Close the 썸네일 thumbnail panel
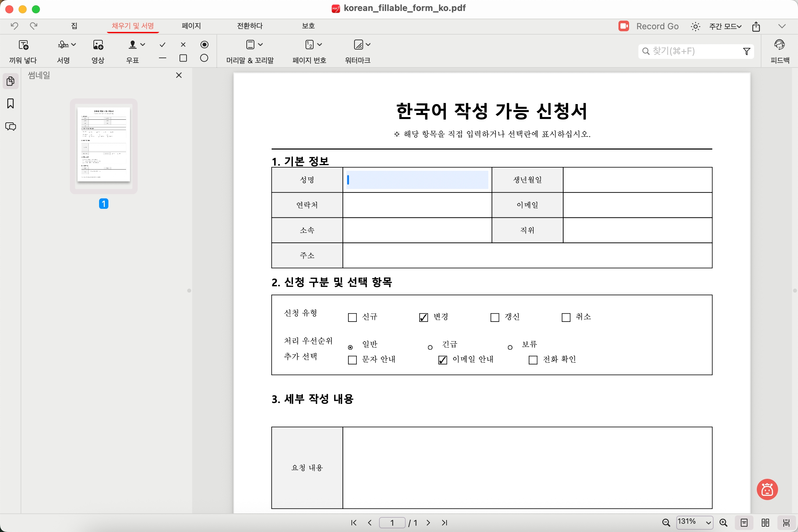This screenshot has width=798, height=532. click(x=179, y=75)
